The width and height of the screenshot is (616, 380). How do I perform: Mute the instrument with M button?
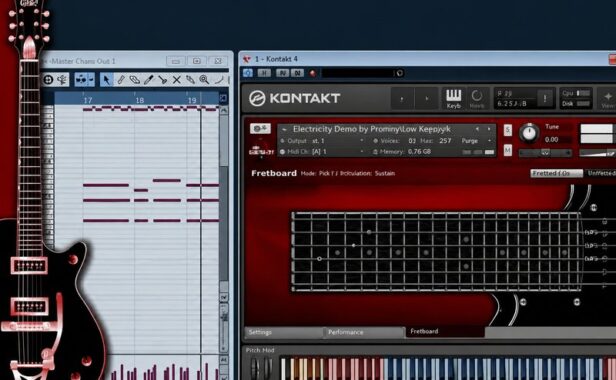click(508, 150)
